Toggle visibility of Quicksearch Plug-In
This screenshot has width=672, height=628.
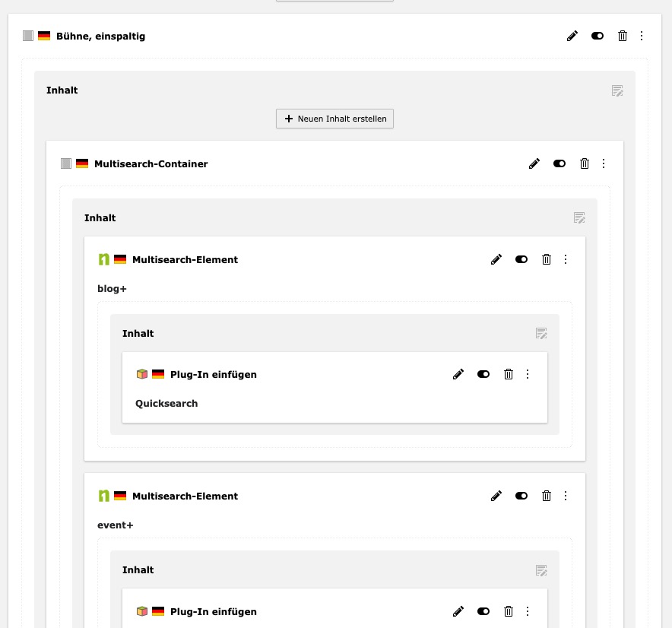click(483, 374)
